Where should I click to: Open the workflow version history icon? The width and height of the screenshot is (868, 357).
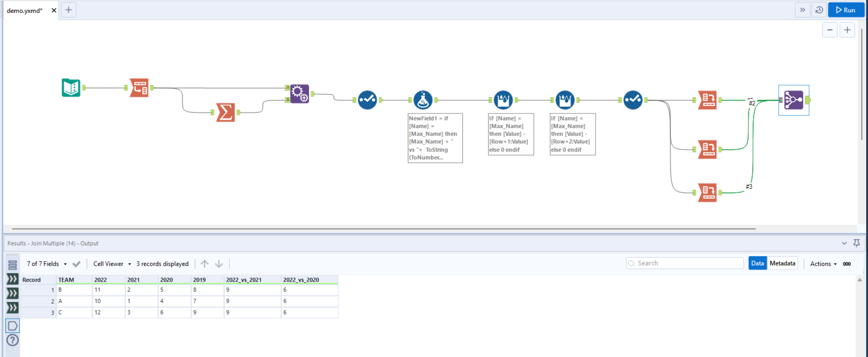click(819, 10)
